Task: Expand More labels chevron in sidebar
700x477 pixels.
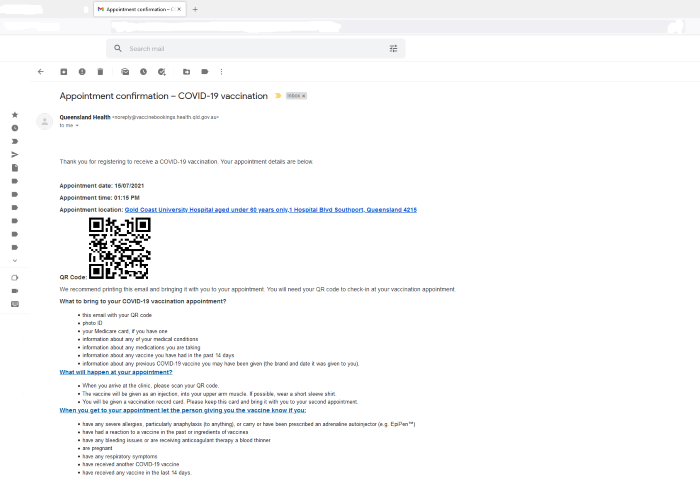Action: click(x=14, y=260)
